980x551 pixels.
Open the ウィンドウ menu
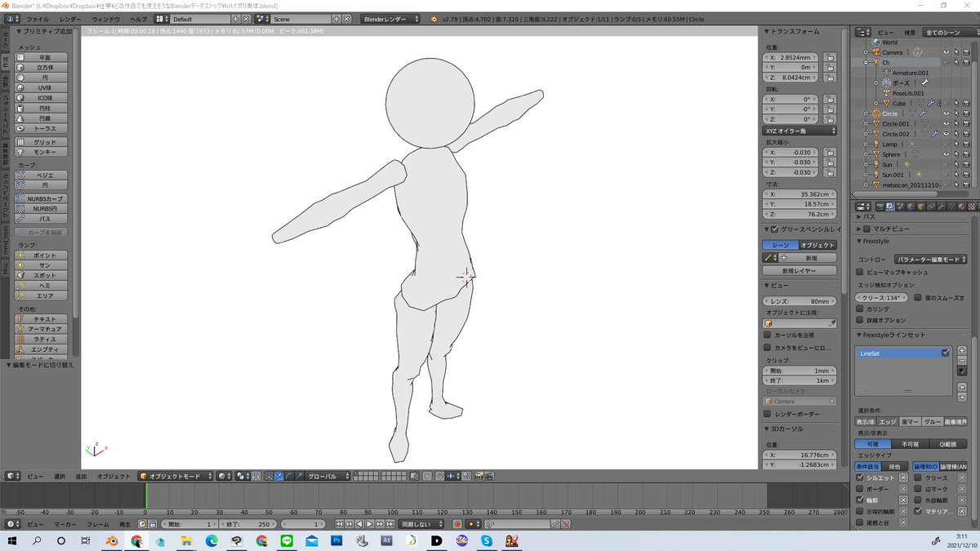click(x=105, y=19)
